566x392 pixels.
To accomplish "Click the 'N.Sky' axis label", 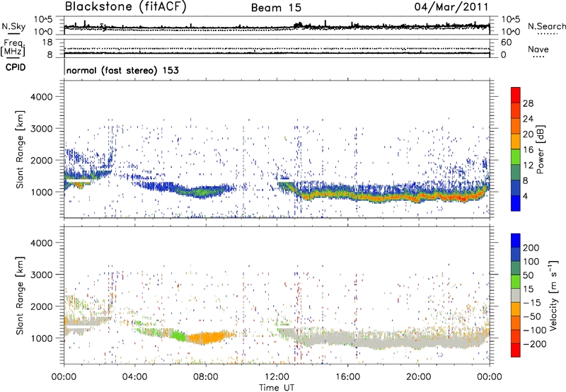I will pos(13,26).
